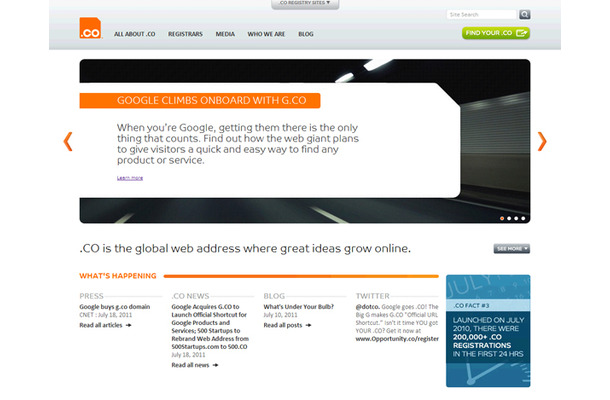Open the Blog menu item
610x400 pixels.
[306, 34]
